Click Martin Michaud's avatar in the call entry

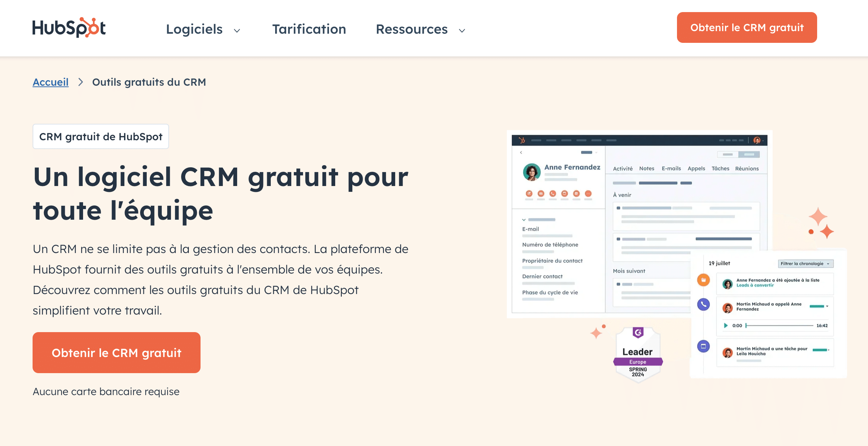(x=727, y=308)
